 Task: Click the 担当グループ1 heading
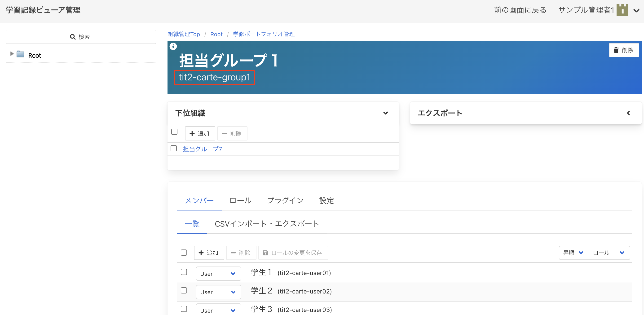(228, 61)
